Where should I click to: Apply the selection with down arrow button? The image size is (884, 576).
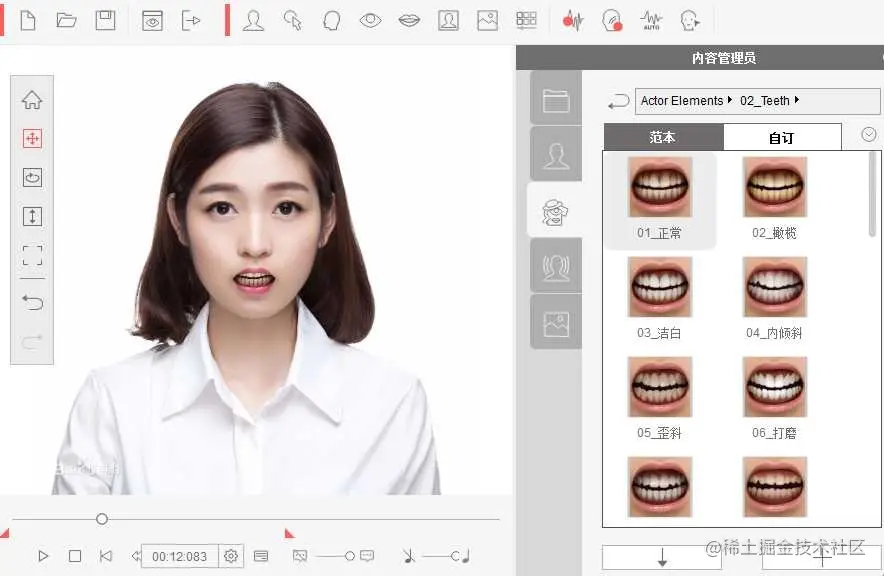pyautogui.click(x=662, y=558)
